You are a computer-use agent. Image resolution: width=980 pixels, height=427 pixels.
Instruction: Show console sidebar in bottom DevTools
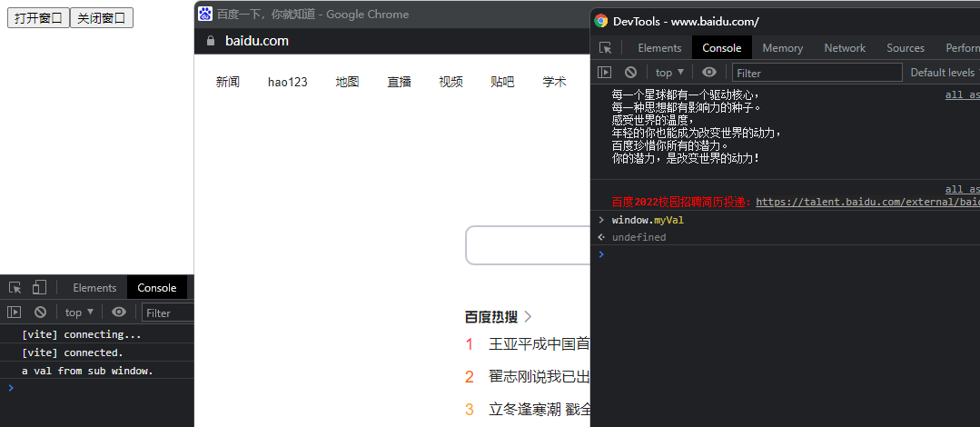tap(15, 312)
